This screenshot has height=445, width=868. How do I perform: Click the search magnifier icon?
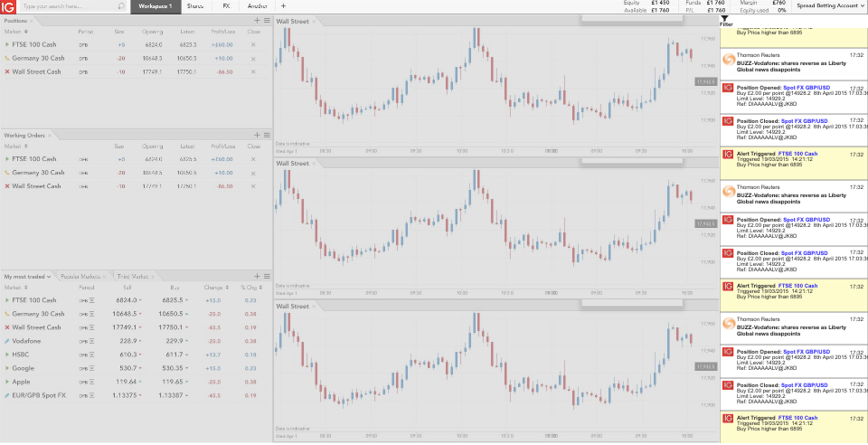pos(122,6)
